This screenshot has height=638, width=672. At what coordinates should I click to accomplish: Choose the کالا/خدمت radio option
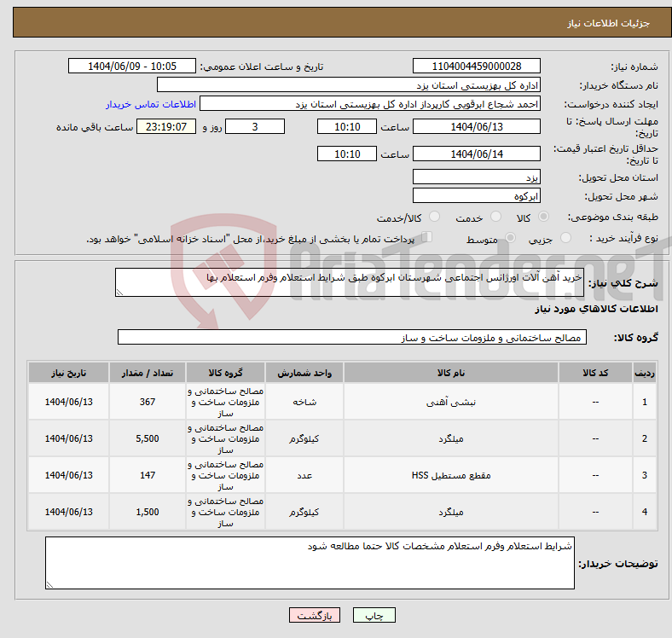434,217
